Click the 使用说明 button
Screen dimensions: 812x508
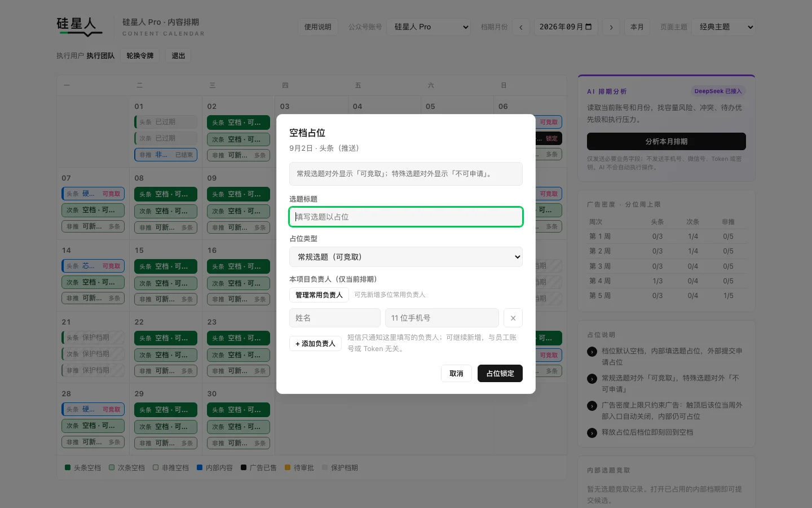(318, 27)
